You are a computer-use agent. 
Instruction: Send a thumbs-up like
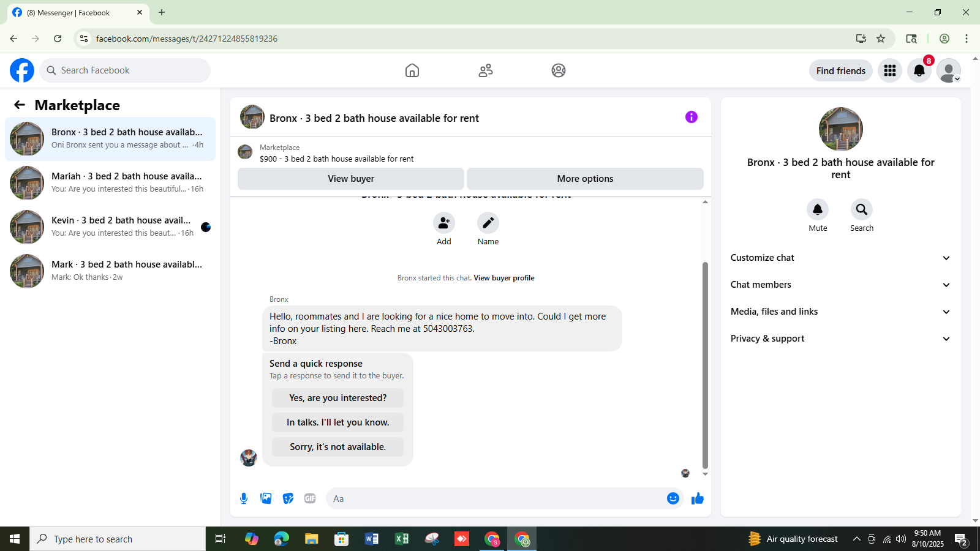[x=698, y=498]
